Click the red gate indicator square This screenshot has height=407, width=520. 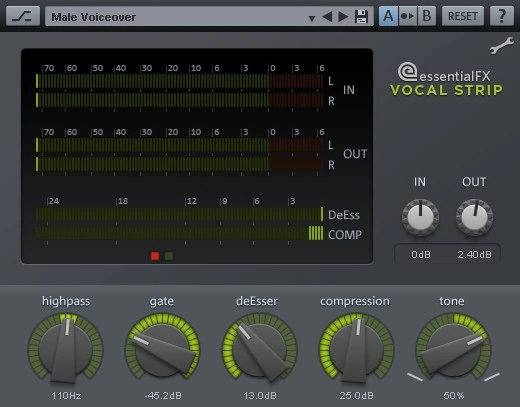click(x=155, y=256)
